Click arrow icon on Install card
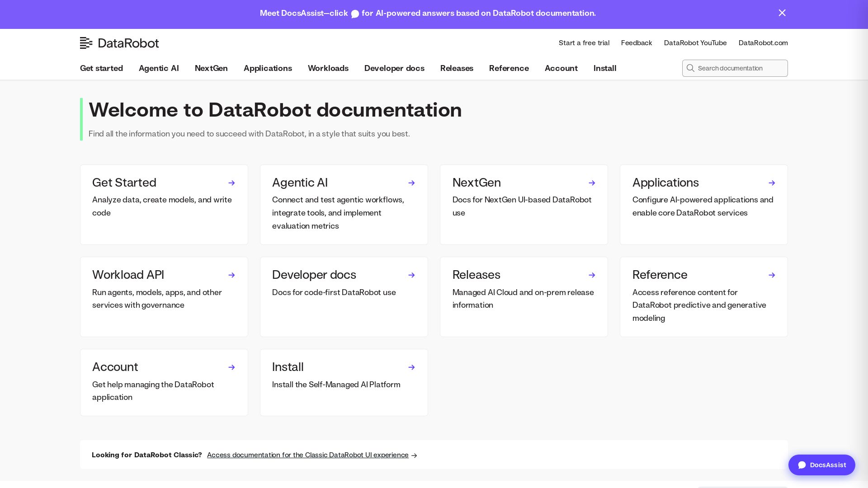Viewport: 868px width, 488px height. pos(411,367)
